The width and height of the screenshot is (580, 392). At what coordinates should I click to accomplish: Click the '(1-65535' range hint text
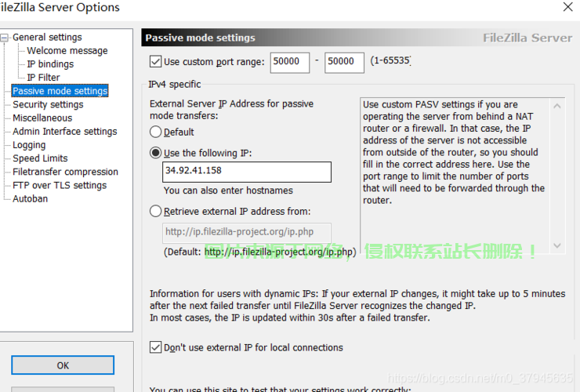coord(390,60)
